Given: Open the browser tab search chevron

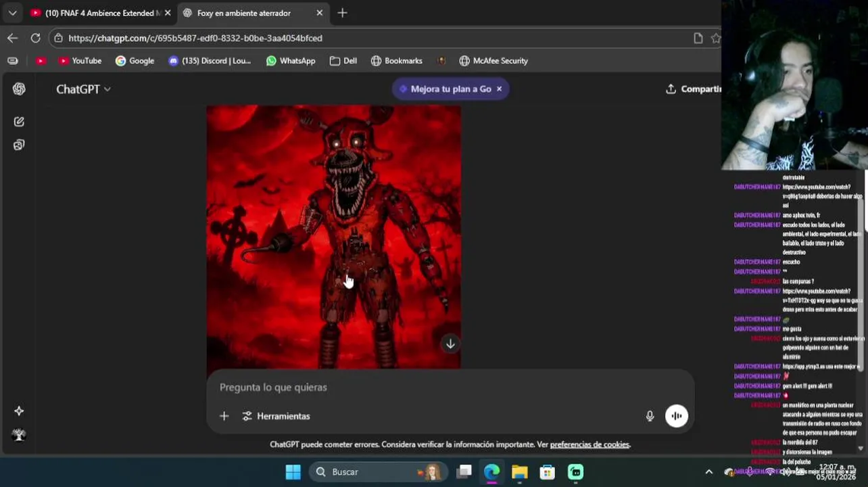Looking at the screenshot, I should (12, 13).
